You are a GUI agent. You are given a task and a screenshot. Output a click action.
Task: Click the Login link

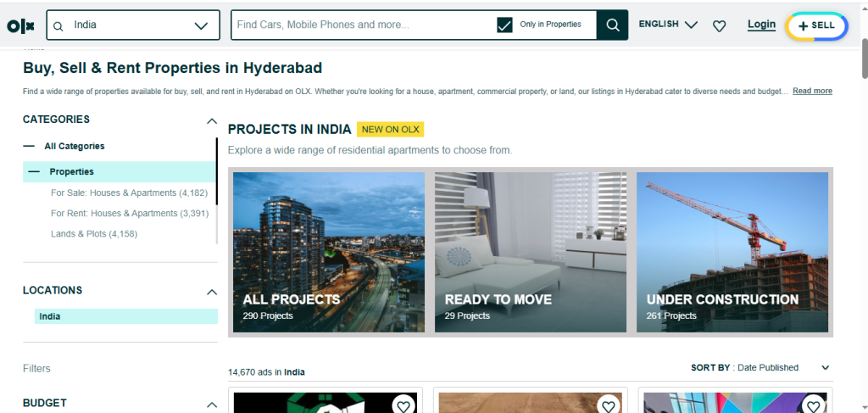(761, 25)
